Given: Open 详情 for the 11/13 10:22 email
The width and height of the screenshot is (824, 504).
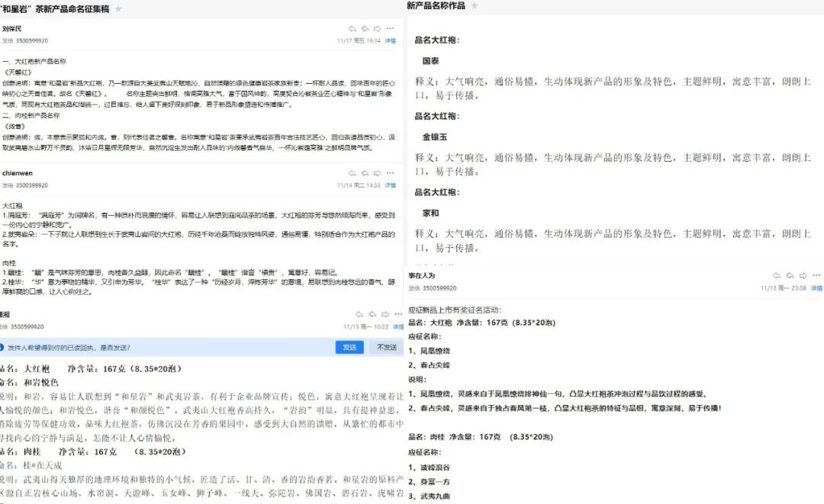Looking at the screenshot, I should (398, 327).
